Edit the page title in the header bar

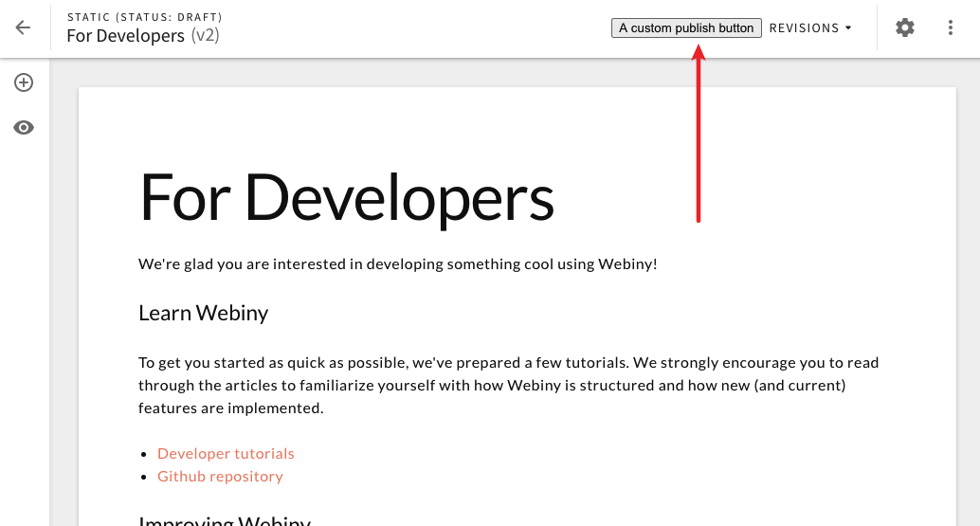pos(125,36)
